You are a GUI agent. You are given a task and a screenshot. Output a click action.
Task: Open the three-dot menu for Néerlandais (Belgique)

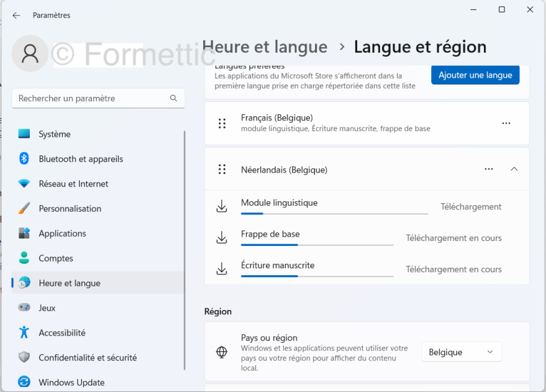pos(489,169)
